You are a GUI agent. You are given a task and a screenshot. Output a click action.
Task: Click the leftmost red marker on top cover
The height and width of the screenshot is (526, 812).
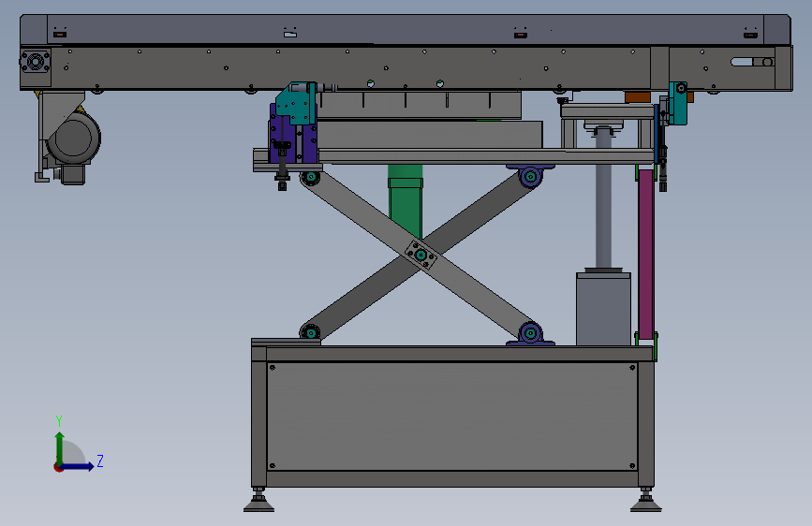tap(60, 35)
